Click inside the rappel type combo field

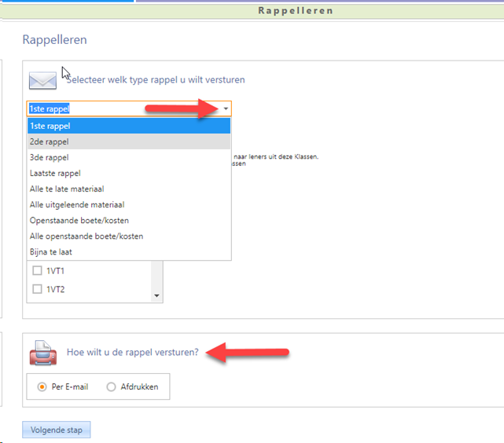pyautogui.click(x=118, y=109)
